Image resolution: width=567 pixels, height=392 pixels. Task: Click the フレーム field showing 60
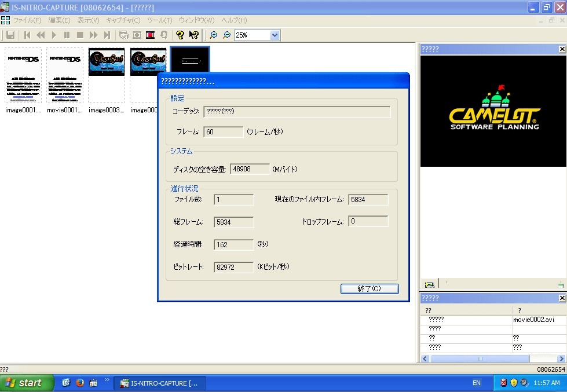[x=224, y=132]
